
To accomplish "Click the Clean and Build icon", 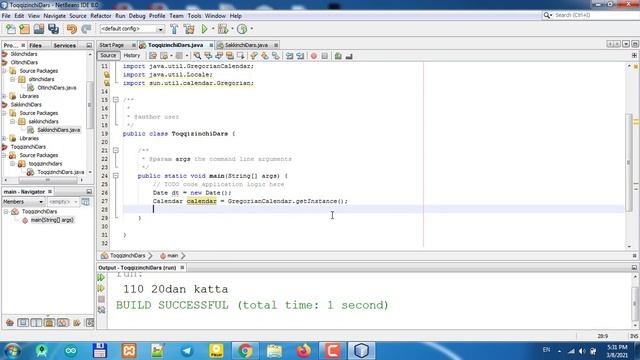I will coord(189,29).
